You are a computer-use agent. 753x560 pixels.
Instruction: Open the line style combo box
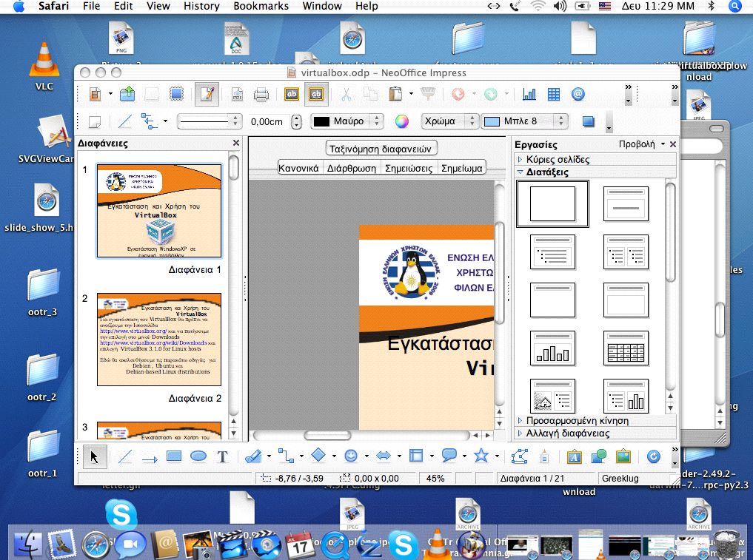(x=209, y=121)
